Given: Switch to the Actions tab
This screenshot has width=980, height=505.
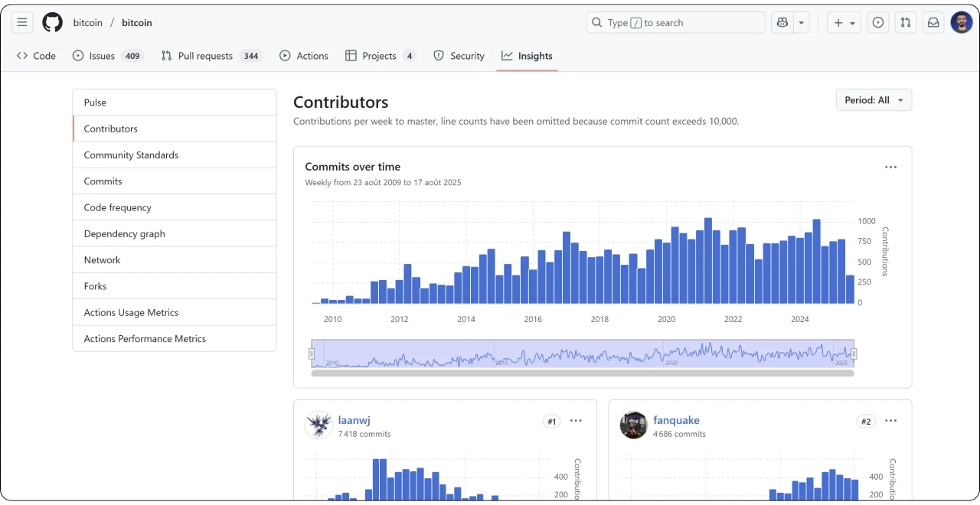Looking at the screenshot, I should click(304, 56).
